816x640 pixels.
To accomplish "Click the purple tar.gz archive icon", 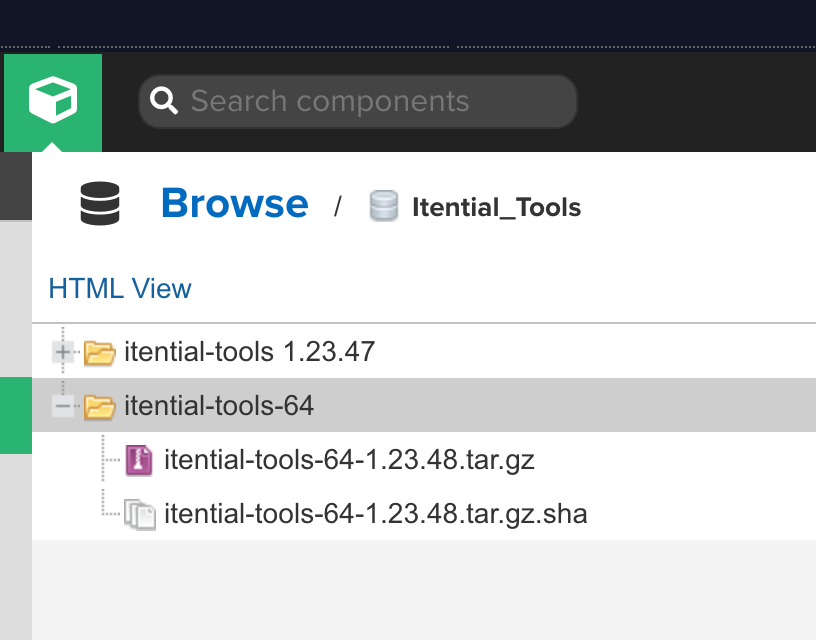I will (x=139, y=461).
